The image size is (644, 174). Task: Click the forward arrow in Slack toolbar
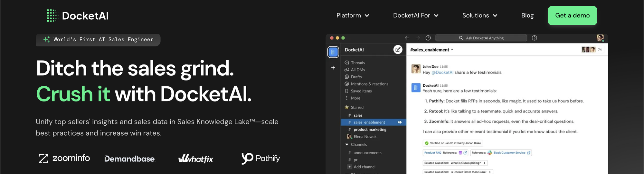418,38
